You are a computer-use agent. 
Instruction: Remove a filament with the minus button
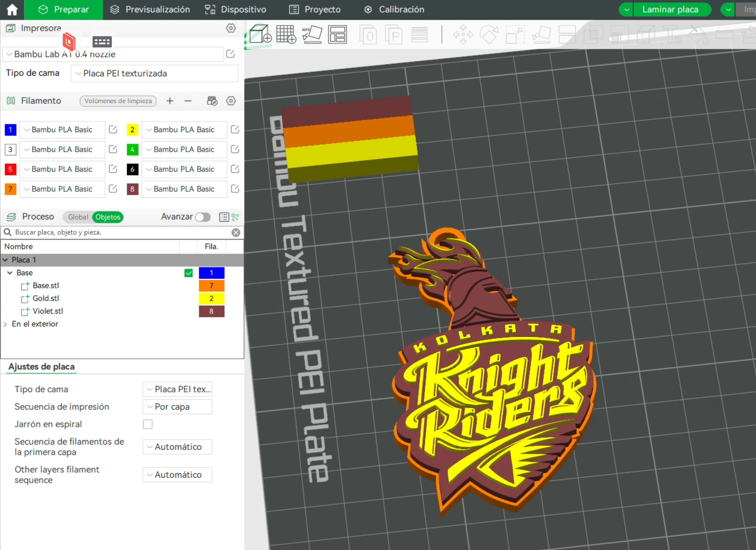[x=188, y=101]
